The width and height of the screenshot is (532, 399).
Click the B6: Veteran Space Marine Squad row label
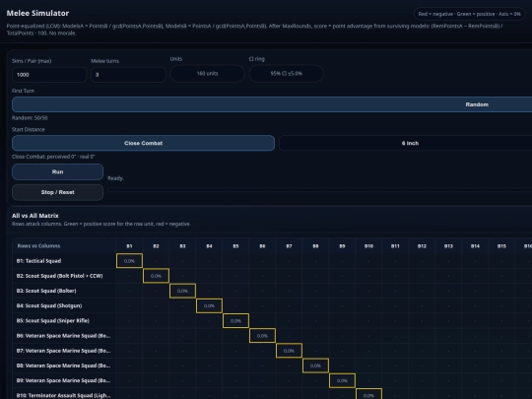coord(63,336)
